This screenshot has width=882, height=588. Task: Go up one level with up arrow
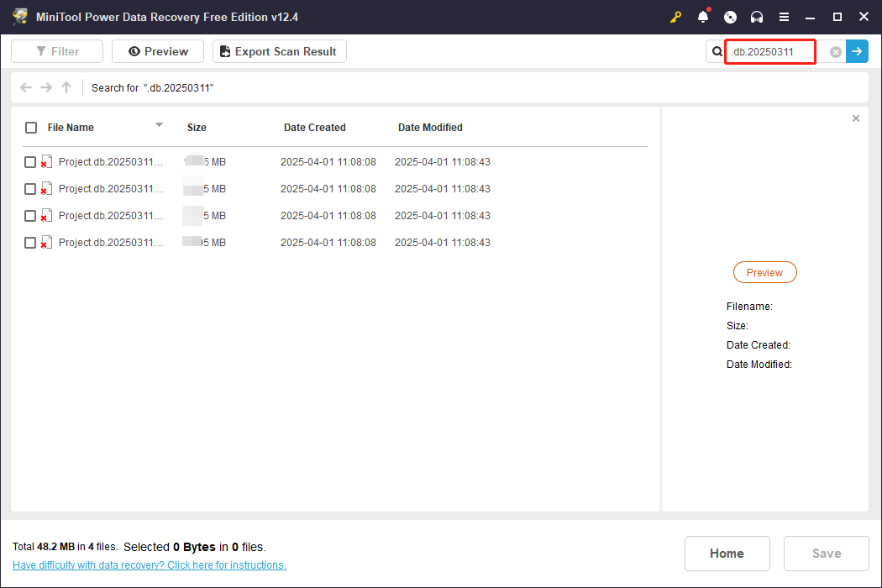[66, 87]
